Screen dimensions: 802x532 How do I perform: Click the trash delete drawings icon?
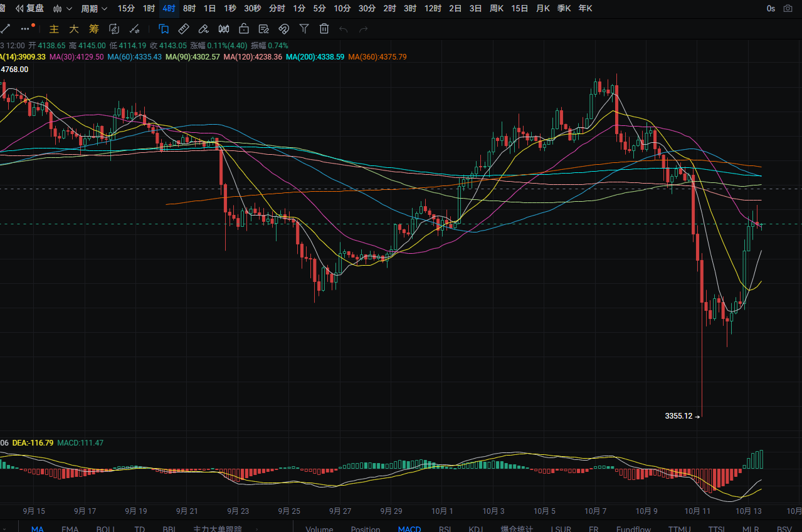point(324,29)
